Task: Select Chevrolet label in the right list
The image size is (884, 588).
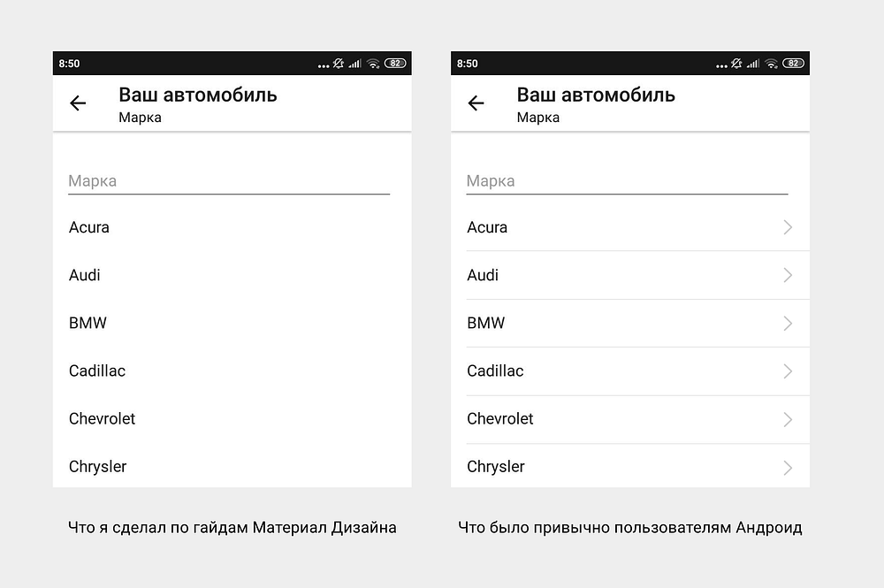Action: click(x=500, y=419)
